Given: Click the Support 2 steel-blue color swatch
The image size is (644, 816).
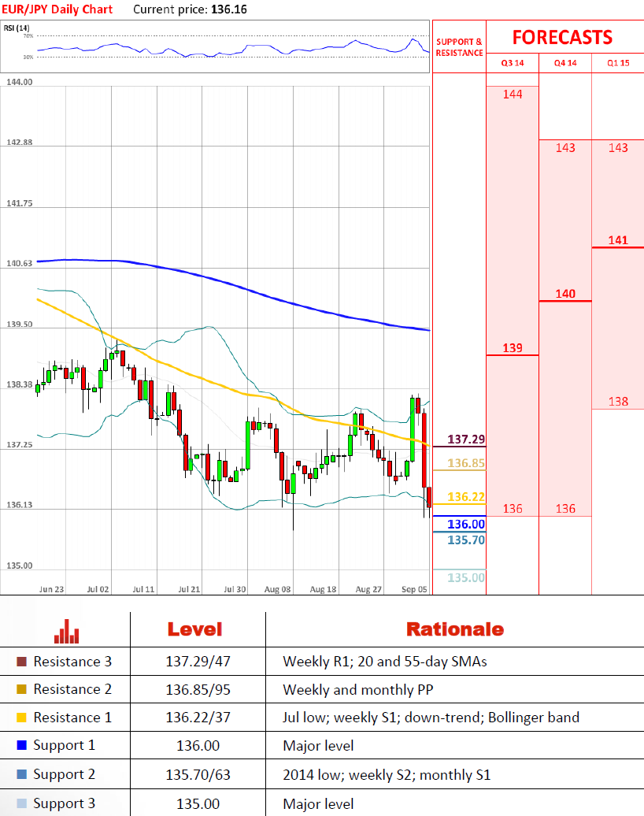Looking at the screenshot, I should click(21, 774).
